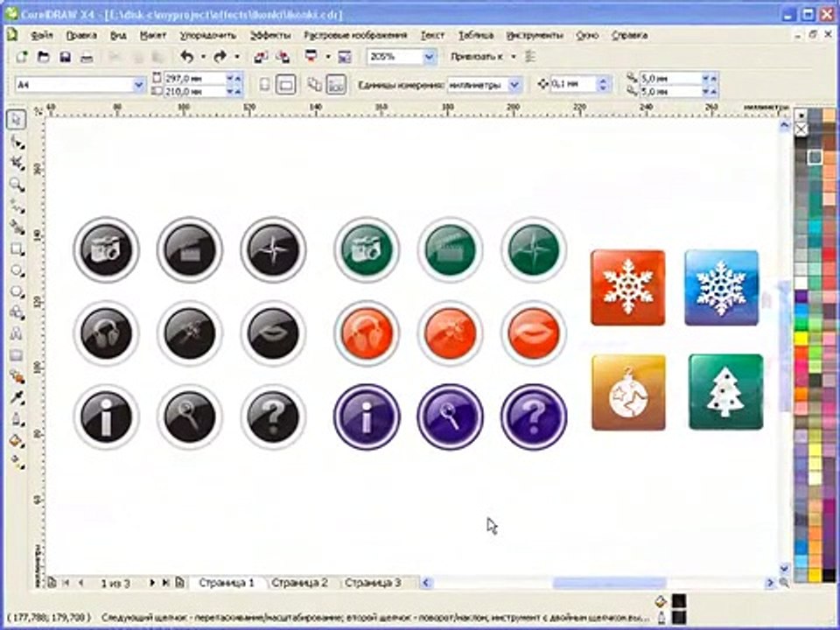
Task: Click the page height 210,0 мм field
Action: pos(195,92)
